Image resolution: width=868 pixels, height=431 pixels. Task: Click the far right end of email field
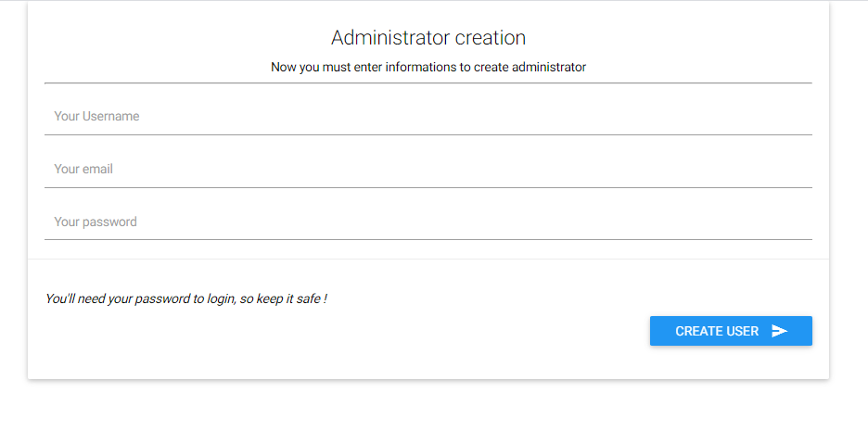[x=798, y=170]
